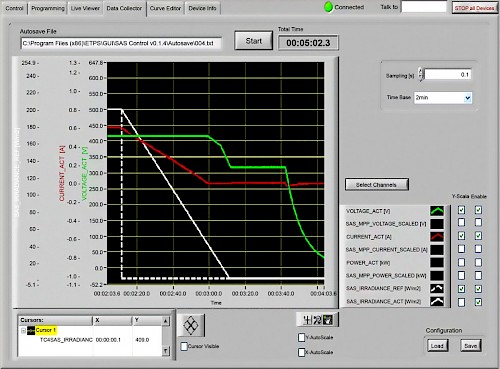Viewport: 500px width, 369px height.
Task: Switch to the Live Viewer tab
Action: (x=85, y=8)
